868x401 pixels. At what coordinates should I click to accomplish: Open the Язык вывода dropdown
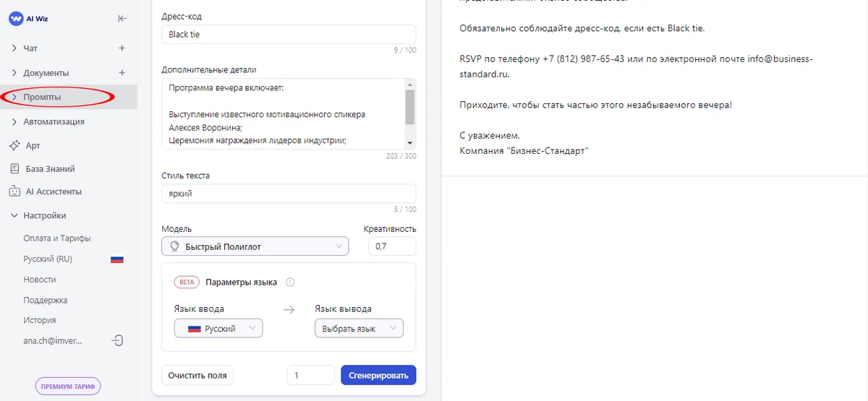point(359,328)
